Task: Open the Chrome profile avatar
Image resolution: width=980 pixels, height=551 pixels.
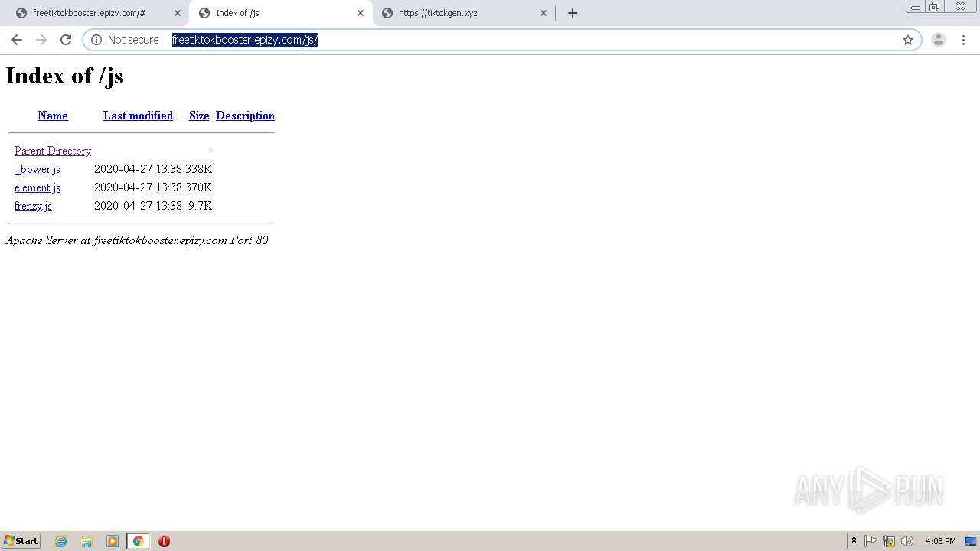Action: pos(939,40)
